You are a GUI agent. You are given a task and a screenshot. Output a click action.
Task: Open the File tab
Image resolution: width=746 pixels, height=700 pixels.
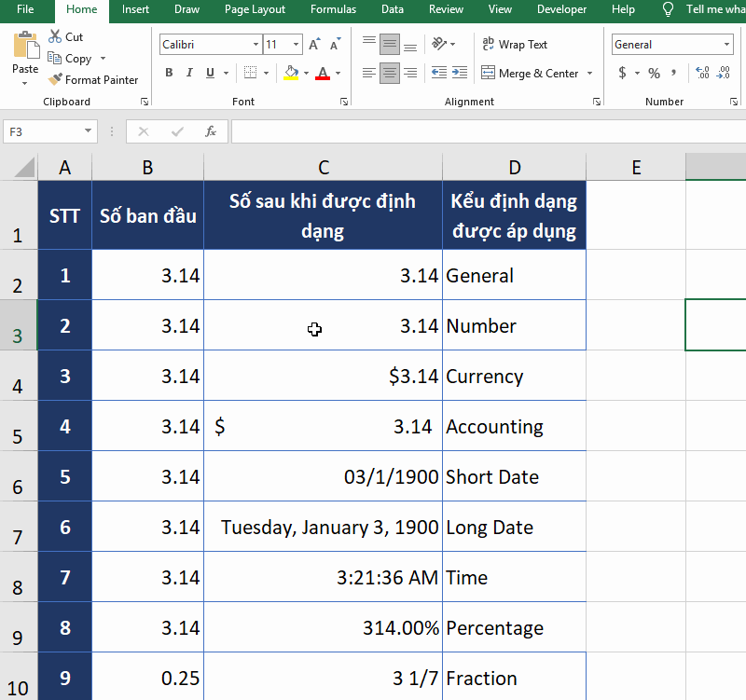pos(25,9)
